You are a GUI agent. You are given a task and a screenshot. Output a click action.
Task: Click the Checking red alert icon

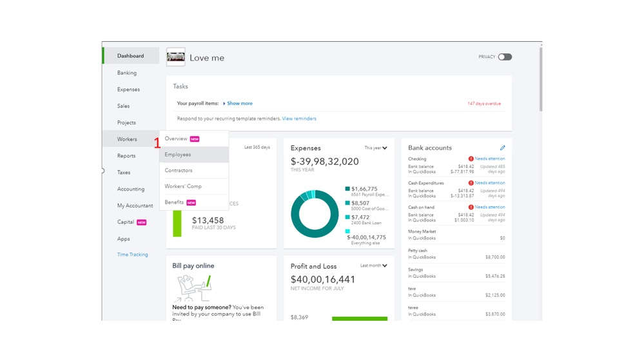coord(471,159)
